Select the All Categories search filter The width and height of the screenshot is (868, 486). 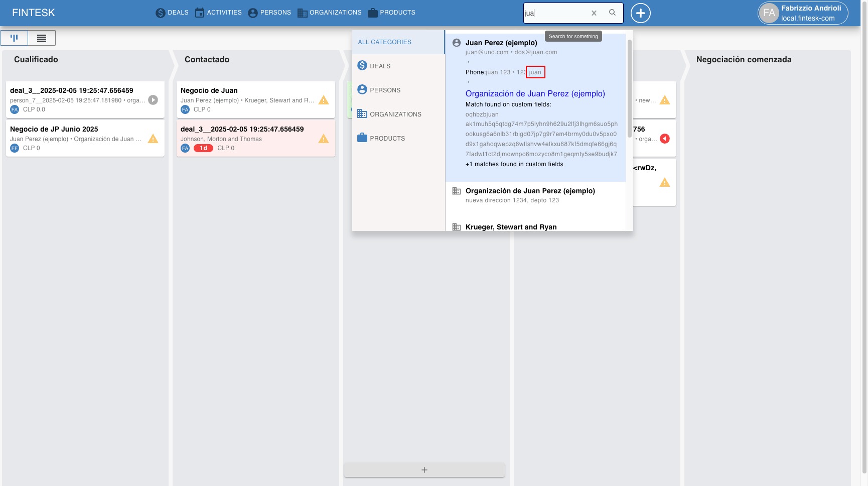pos(398,42)
